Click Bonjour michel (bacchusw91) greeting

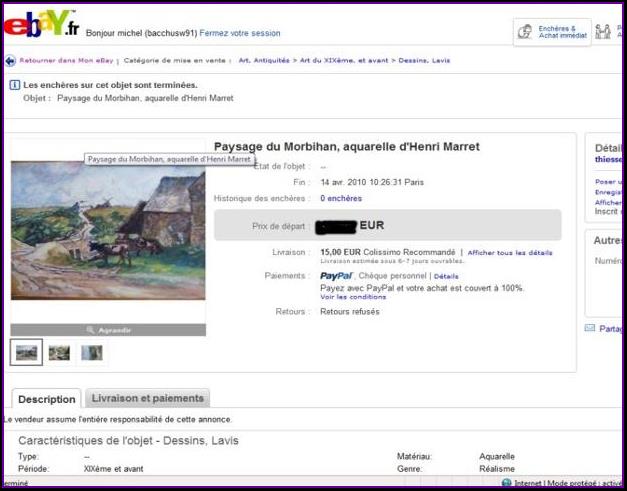(x=142, y=33)
